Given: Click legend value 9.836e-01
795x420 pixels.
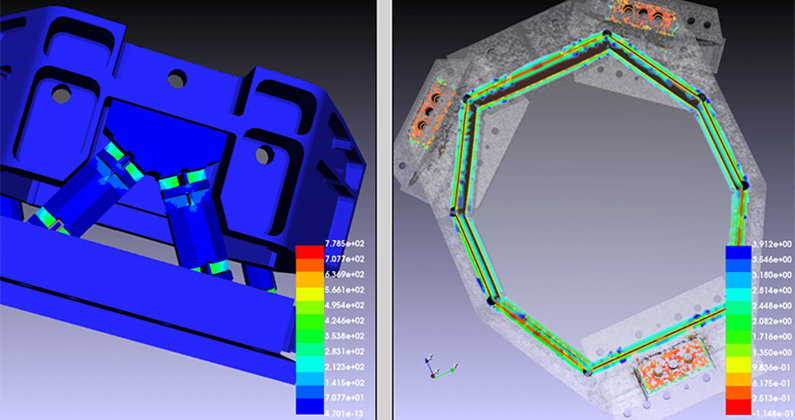Looking at the screenshot, I should point(773,368).
